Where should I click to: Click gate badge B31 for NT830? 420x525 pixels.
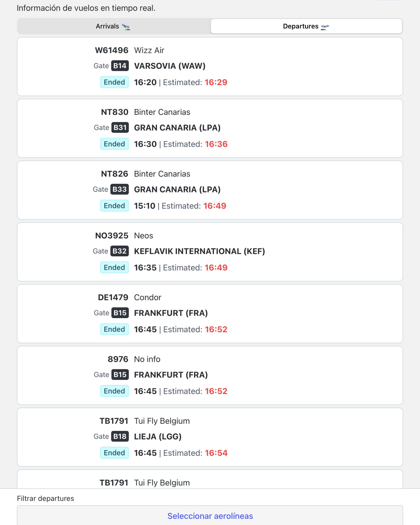point(120,128)
